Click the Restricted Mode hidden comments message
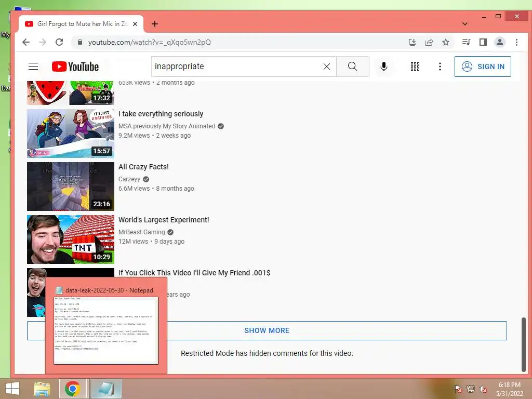The image size is (532, 399). point(267,353)
